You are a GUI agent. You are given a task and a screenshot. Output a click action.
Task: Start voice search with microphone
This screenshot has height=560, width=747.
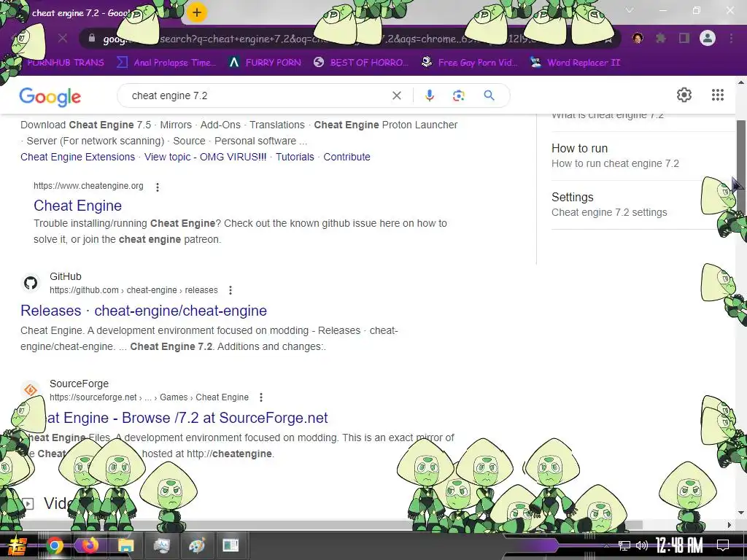pyautogui.click(x=429, y=96)
